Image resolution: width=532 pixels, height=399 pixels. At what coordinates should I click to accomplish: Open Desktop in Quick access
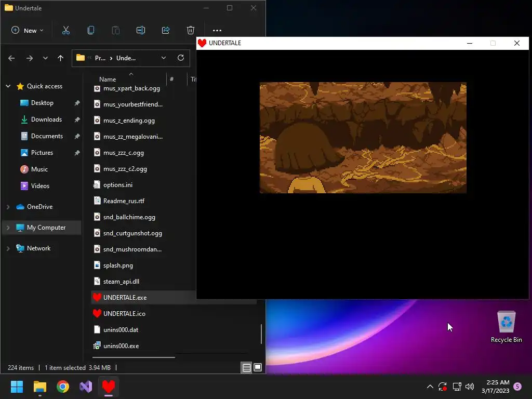click(42, 103)
